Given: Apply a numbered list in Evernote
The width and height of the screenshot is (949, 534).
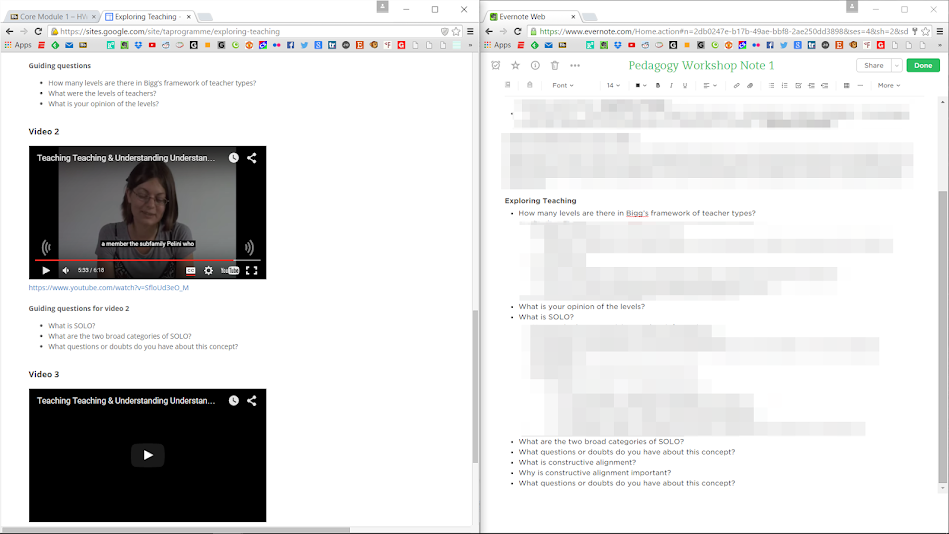Looking at the screenshot, I should pyautogui.click(x=784, y=85).
